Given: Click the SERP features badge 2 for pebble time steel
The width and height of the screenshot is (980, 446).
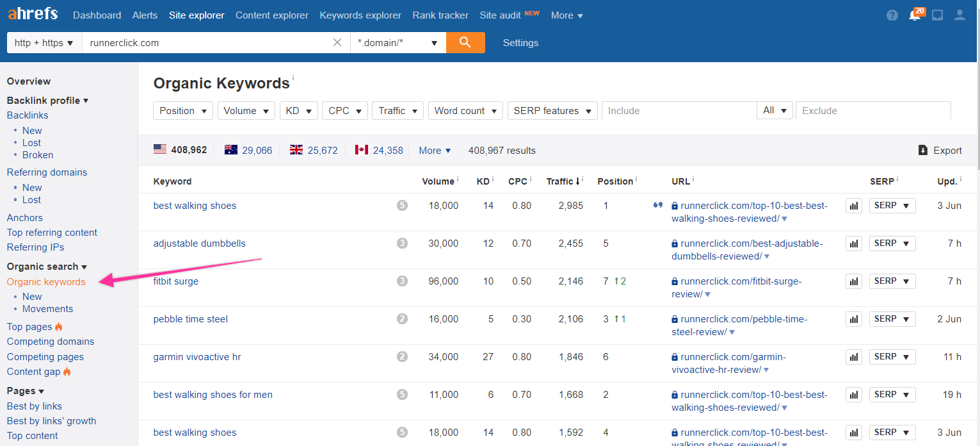Looking at the screenshot, I should (x=402, y=319).
